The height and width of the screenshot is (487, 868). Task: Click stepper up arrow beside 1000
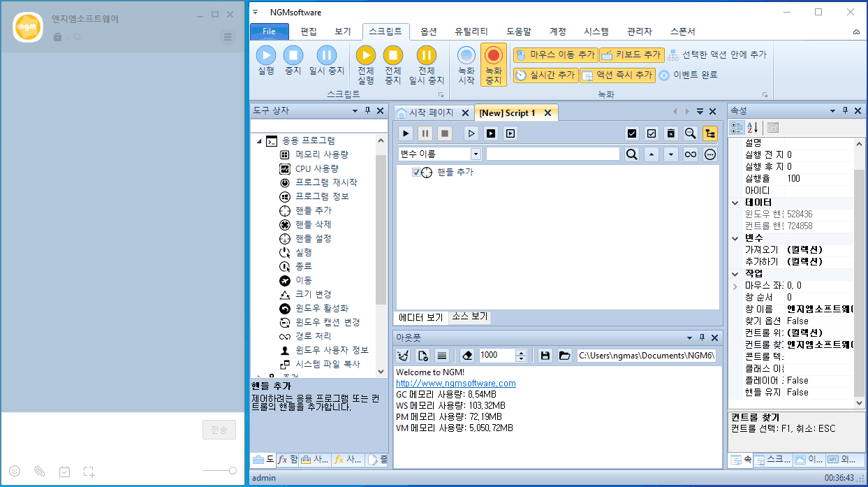pos(521,351)
